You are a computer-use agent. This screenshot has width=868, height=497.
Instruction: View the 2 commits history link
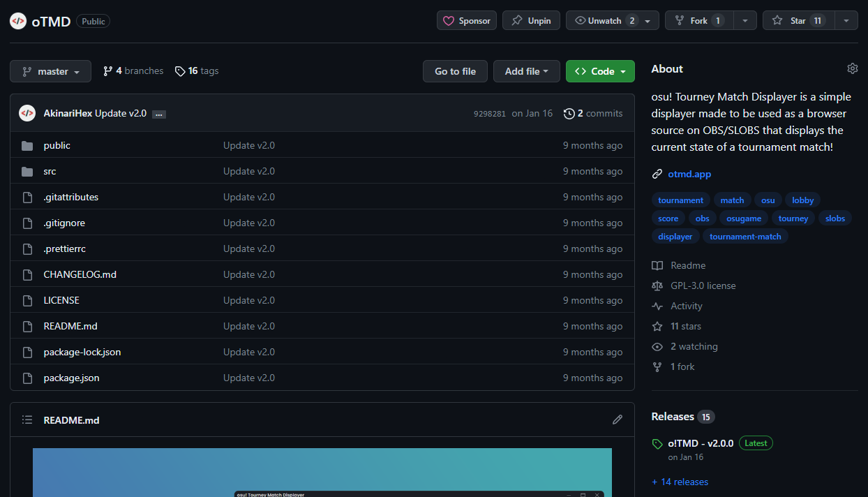tap(593, 113)
